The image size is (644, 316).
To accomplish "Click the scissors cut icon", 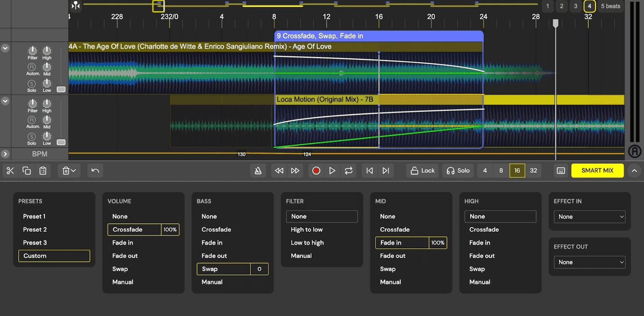I will click(x=10, y=171).
